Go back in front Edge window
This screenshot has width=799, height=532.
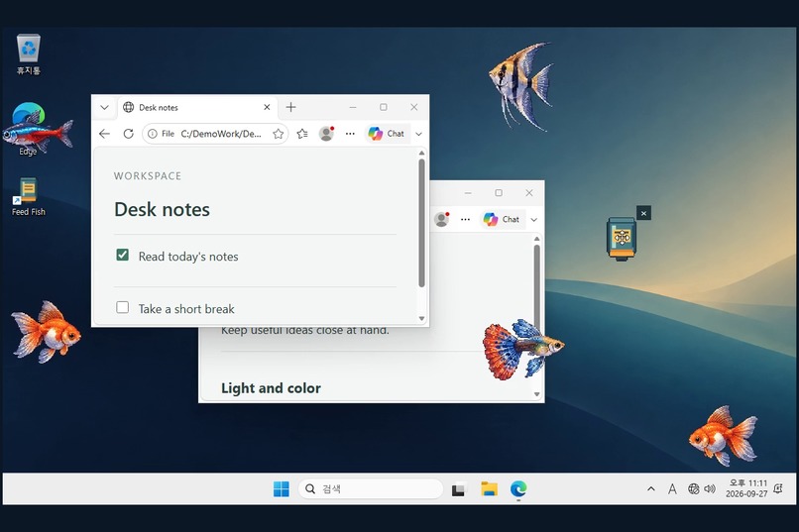[x=104, y=134]
